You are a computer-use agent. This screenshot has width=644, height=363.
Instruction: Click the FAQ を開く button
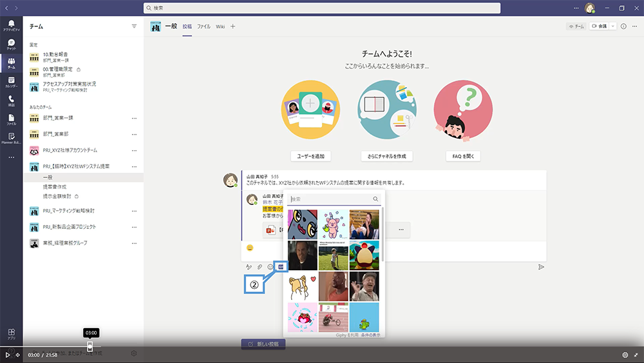coord(463,156)
